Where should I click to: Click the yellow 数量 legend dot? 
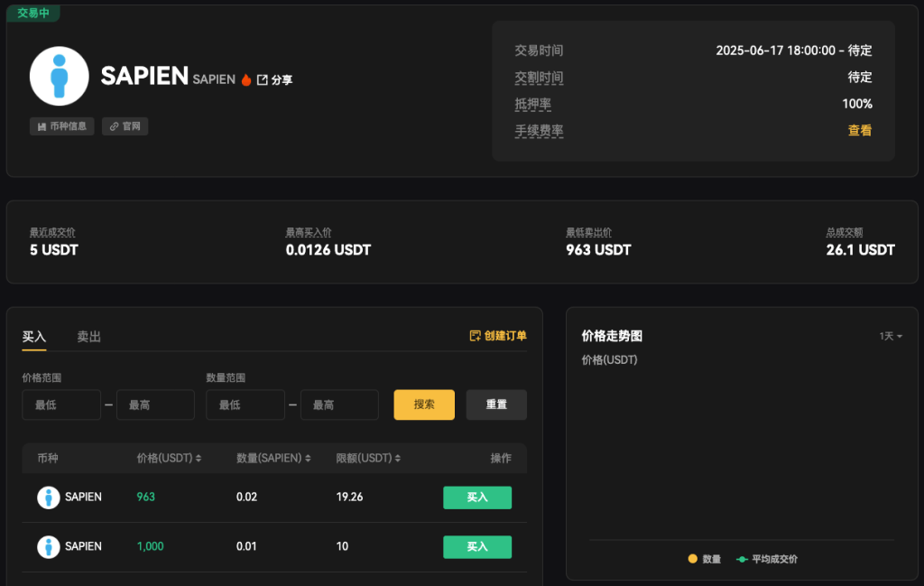tap(691, 559)
